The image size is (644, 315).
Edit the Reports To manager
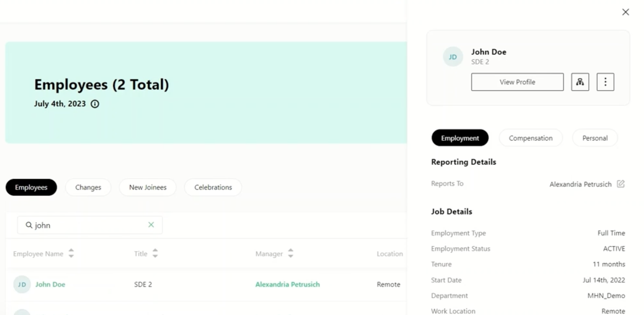point(620,184)
